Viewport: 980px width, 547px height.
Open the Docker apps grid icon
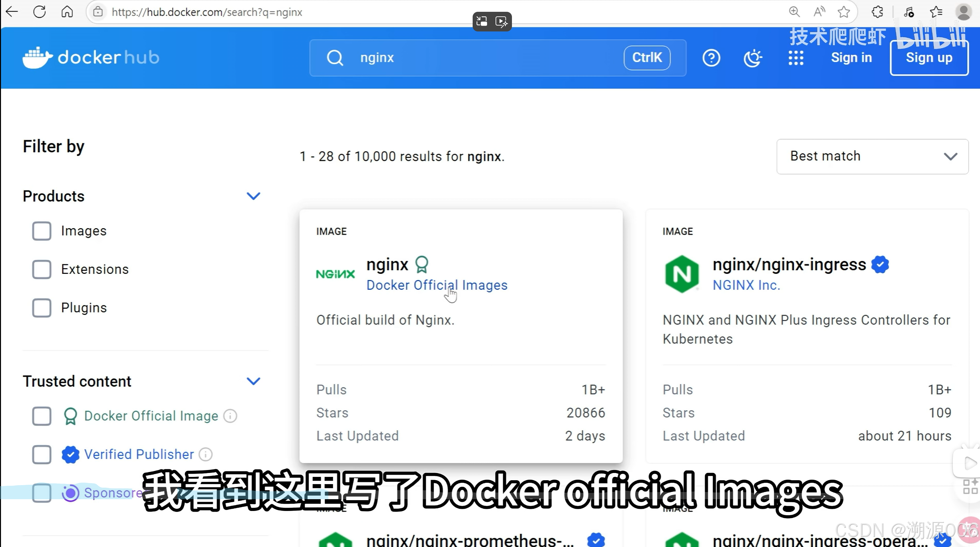tap(796, 58)
